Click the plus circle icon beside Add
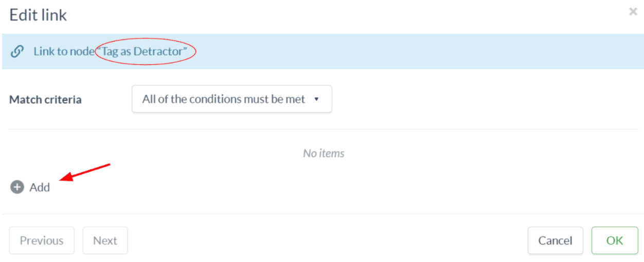Image resolution: width=644 pixels, height=262 pixels. (17, 187)
